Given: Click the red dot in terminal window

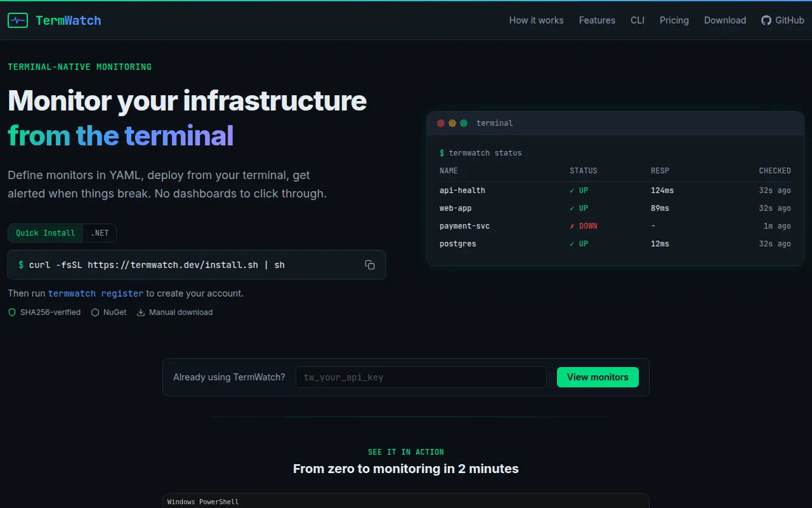Looking at the screenshot, I should pos(441,123).
